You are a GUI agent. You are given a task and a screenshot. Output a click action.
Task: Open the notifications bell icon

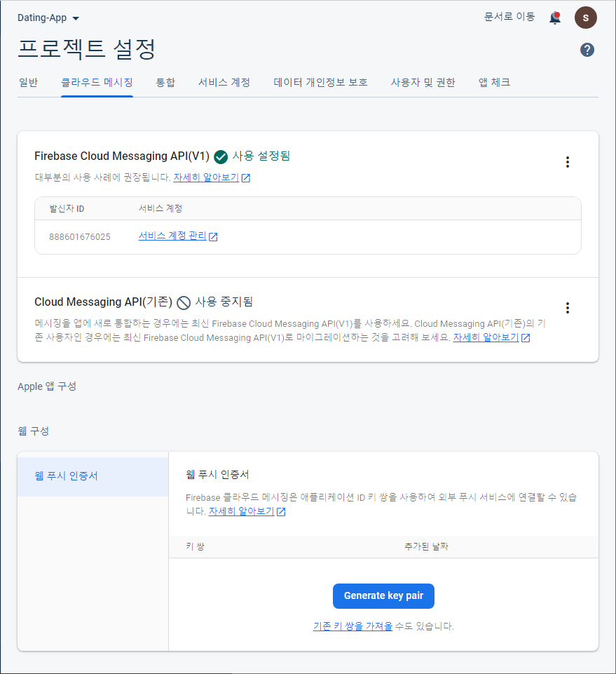click(555, 18)
